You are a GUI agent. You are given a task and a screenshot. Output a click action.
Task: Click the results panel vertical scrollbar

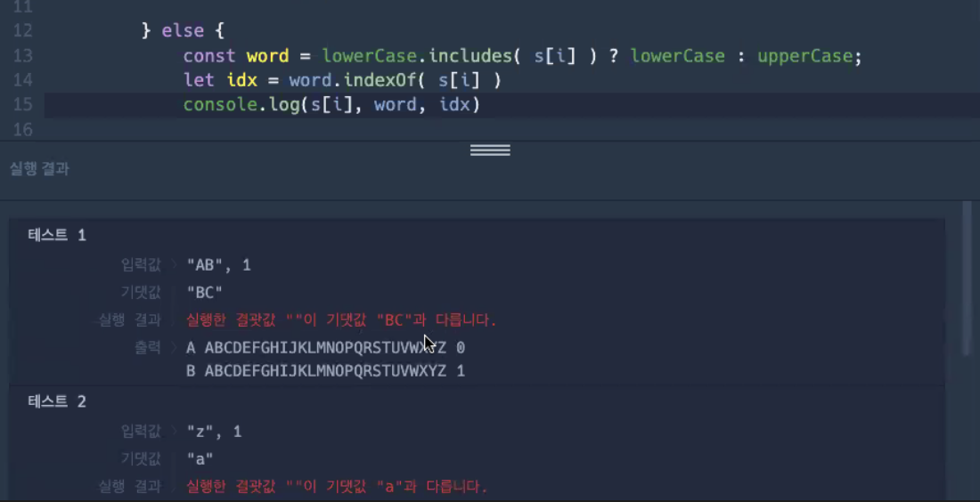coord(967,279)
